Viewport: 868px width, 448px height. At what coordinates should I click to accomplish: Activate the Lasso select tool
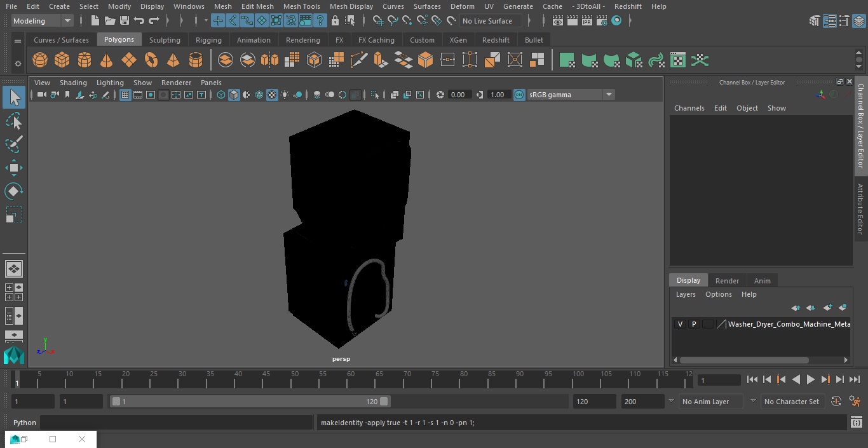14,121
